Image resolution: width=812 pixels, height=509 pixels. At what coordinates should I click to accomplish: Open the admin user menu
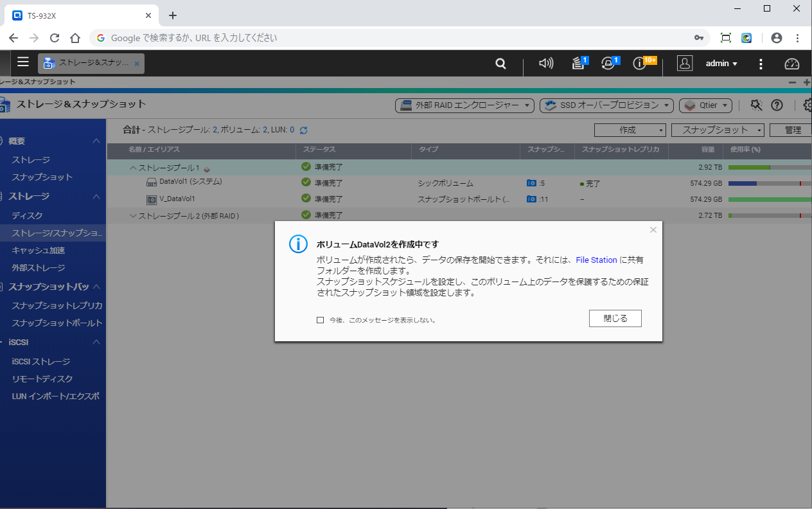[721, 64]
